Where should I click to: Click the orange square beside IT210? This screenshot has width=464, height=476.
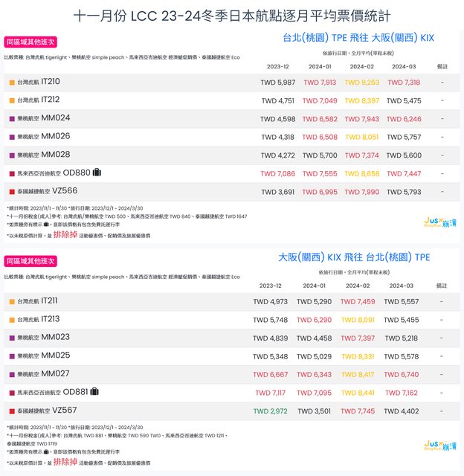pyautogui.click(x=12, y=82)
